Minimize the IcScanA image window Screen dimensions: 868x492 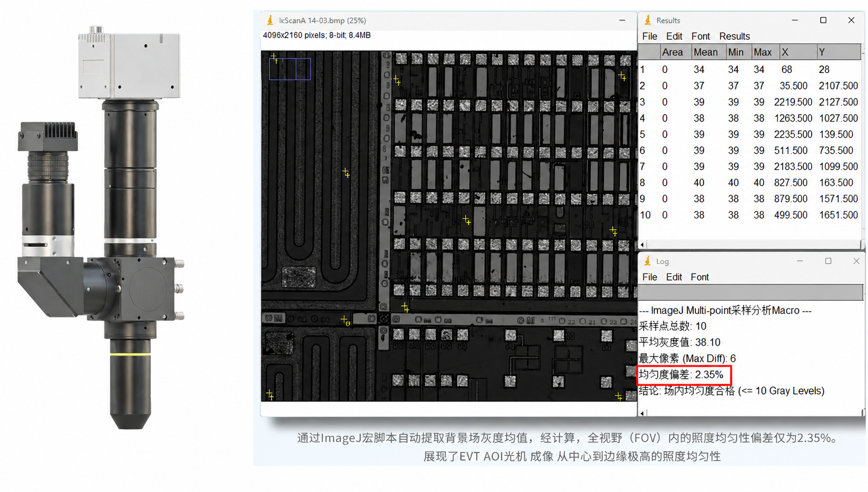pos(622,20)
